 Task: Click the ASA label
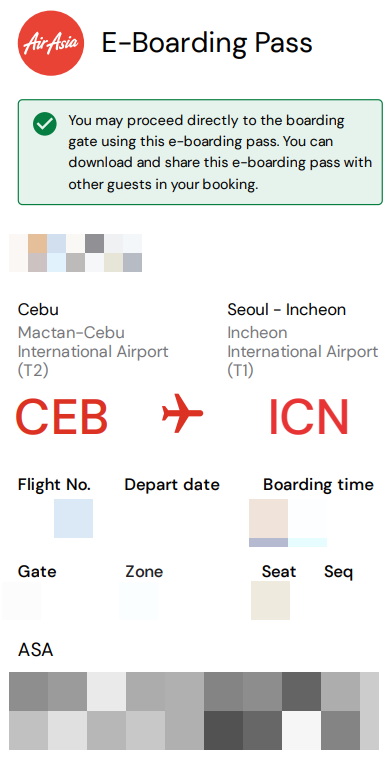click(x=35, y=650)
